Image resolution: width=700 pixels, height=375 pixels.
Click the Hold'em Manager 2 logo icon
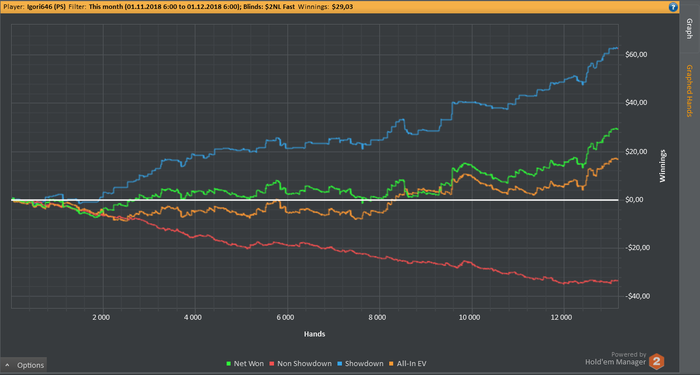click(656, 361)
